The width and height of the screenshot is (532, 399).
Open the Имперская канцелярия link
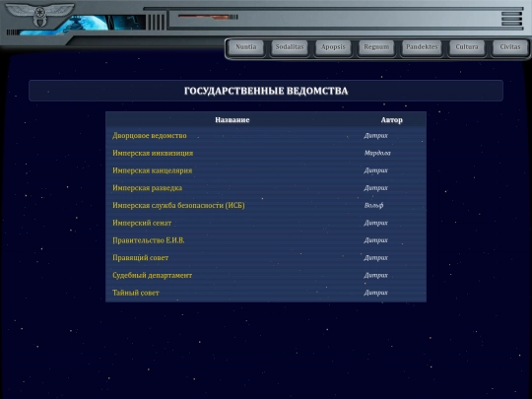153,170
